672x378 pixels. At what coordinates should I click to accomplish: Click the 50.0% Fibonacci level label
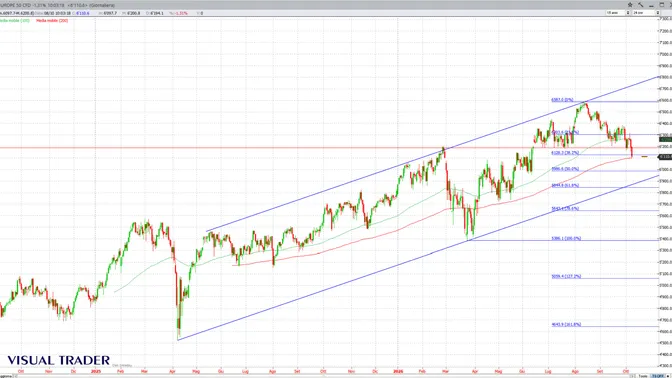565,169
